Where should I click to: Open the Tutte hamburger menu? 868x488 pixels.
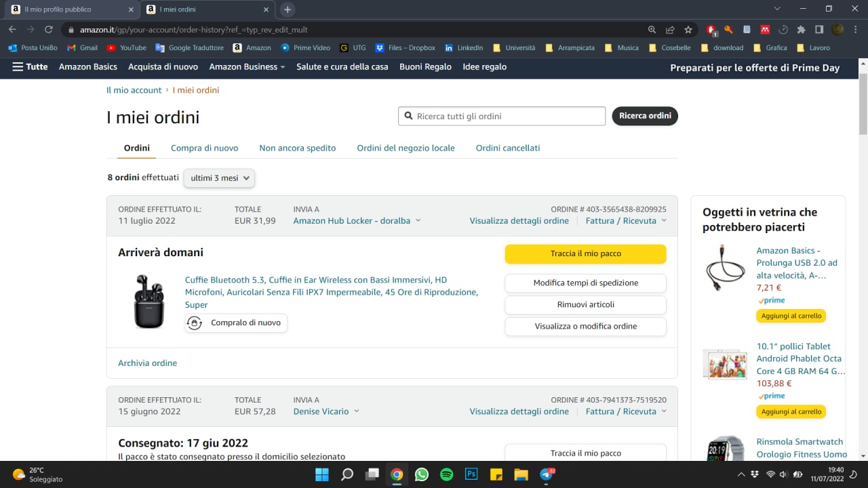tap(30, 67)
